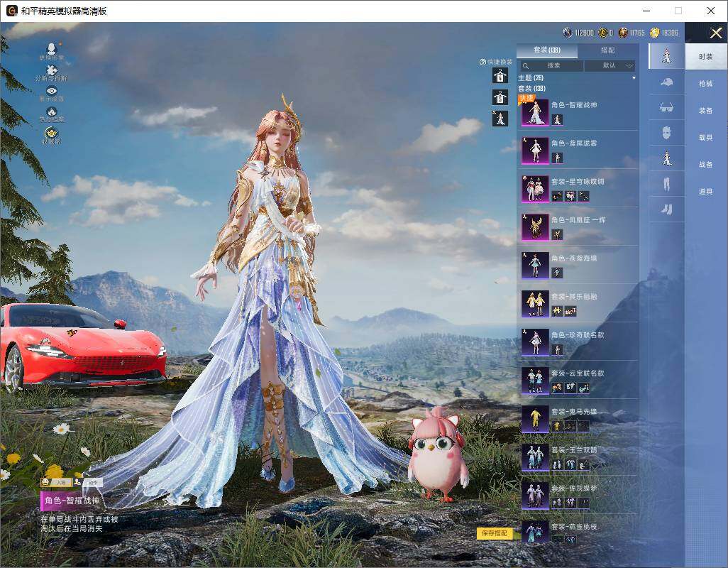
Task: Click the 角色-智耀战神 name banner
Action: click(72, 501)
